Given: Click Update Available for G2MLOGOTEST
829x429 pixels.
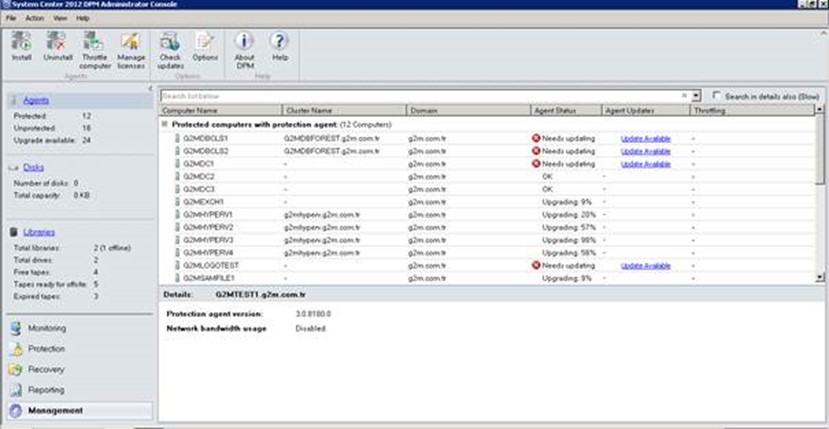Looking at the screenshot, I should pos(646,266).
